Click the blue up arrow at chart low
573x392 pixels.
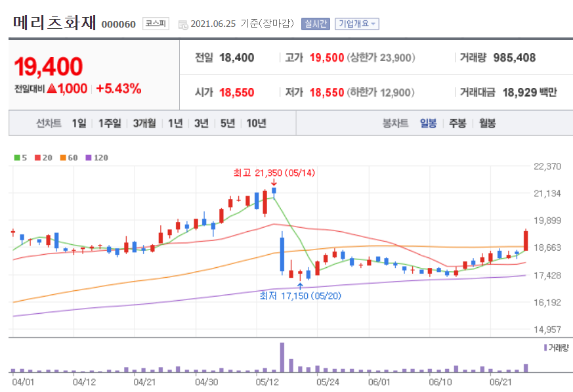(x=300, y=286)
